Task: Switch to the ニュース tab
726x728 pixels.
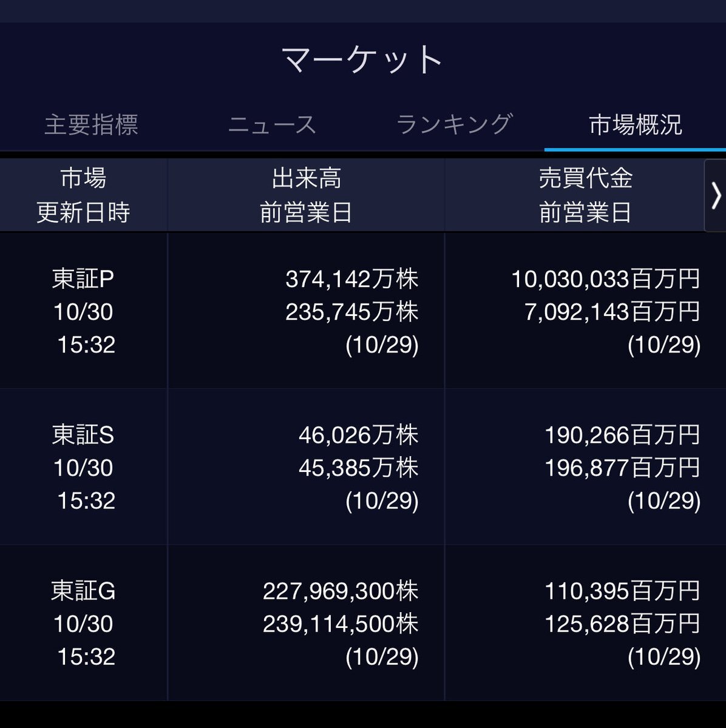Action: (272, 125)
